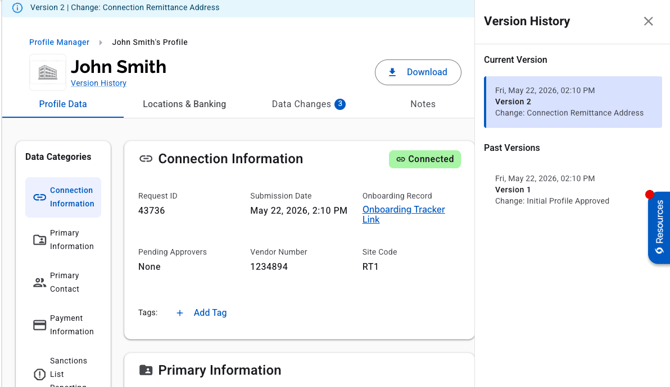The image size is (670, 387).
Task: Go to the Notes tab
Action: (x=423, y=104)
